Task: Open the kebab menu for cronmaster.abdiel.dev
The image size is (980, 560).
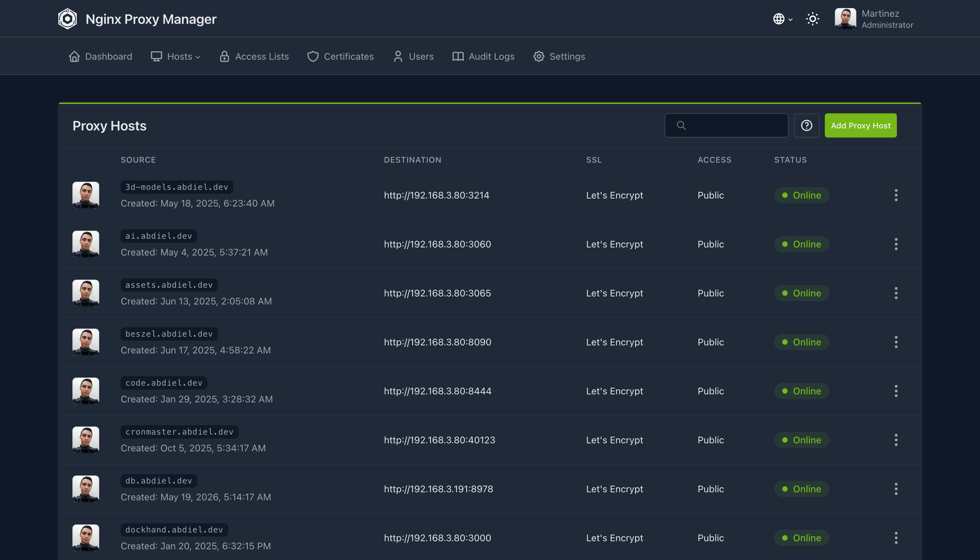Action: coord(896,440)
